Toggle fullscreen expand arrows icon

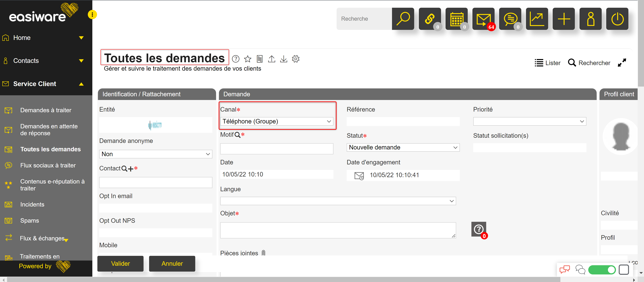click(622, 63)
